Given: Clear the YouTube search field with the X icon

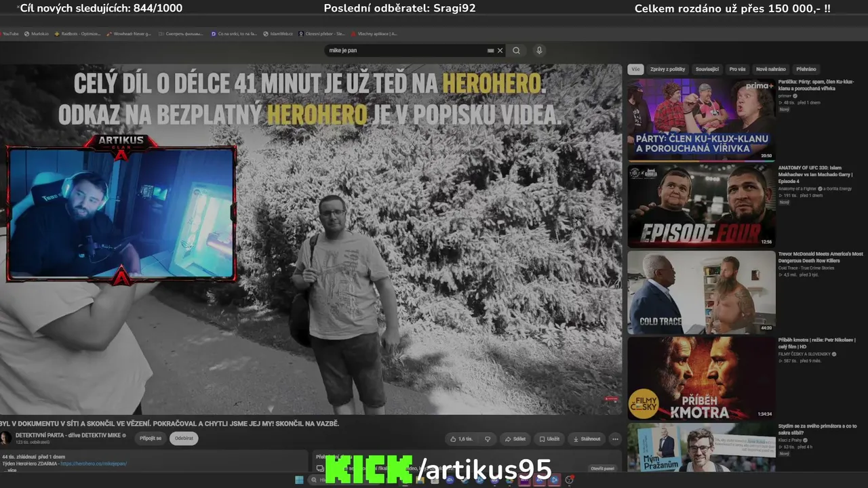Looking at the screenshot, I should click(500, 50).
